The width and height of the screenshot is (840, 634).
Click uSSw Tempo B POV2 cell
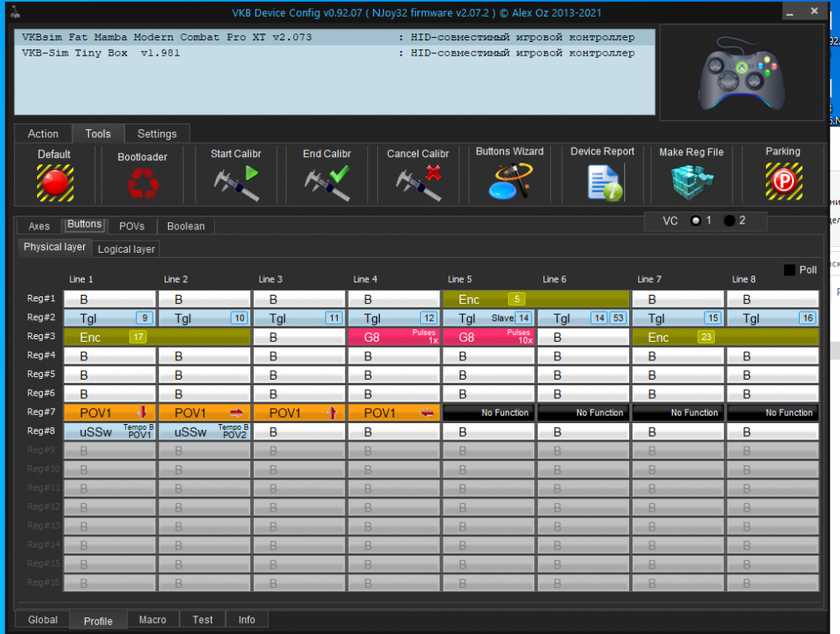(205, 432)
